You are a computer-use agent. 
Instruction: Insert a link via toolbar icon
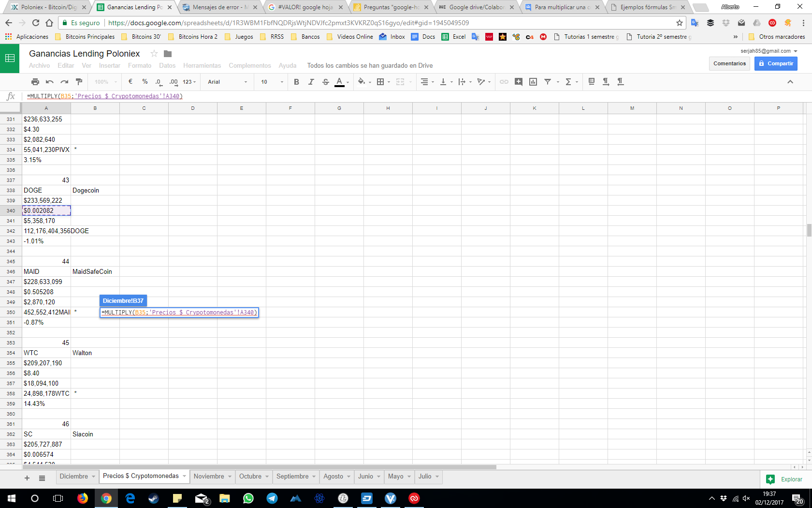click(x=504, y=82)
